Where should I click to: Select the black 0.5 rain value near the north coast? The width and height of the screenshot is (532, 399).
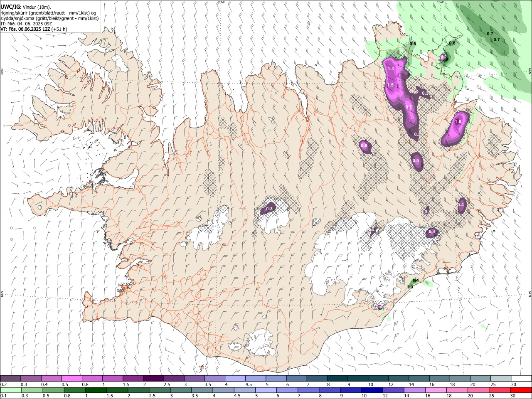413,44
